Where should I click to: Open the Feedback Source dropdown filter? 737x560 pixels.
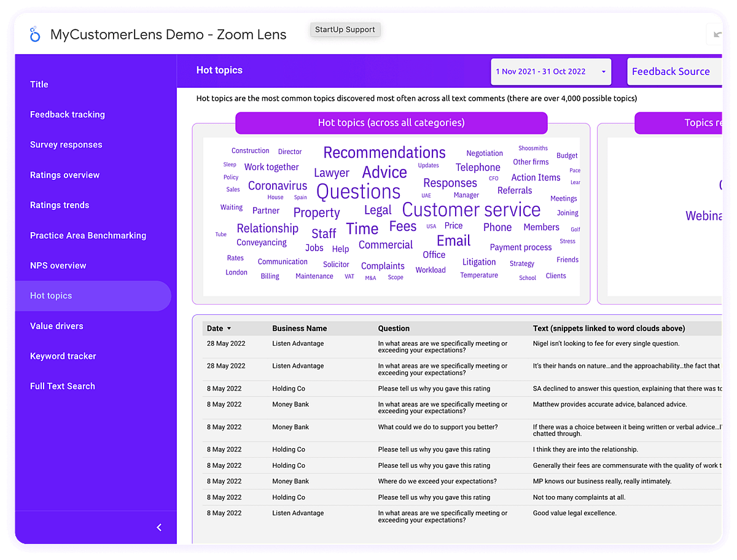[x=674, y=72]
